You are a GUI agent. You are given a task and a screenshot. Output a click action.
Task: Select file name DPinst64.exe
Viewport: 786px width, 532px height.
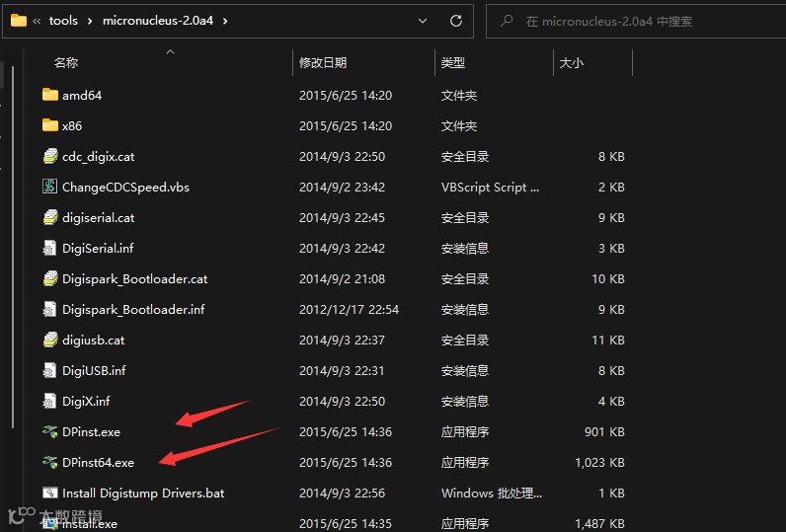(99, 462)
